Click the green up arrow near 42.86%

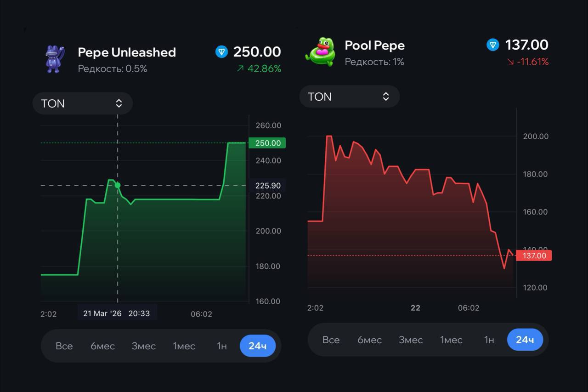coord(240,69)
